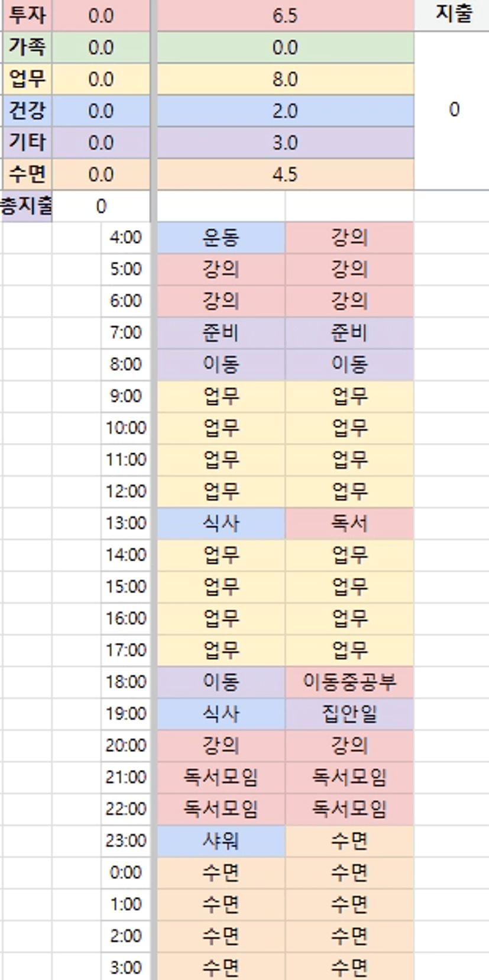Image resolution: width=489 pixels, height=980 pixels.
Task: Select the 운동 cell at 4:00
Action: click(221, 238)
